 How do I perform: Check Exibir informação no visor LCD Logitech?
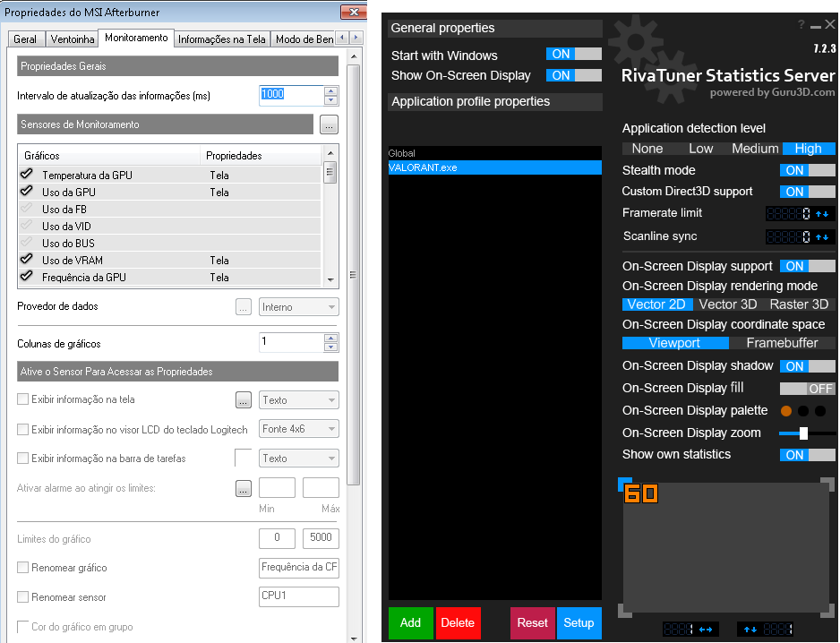pos(23,429)
